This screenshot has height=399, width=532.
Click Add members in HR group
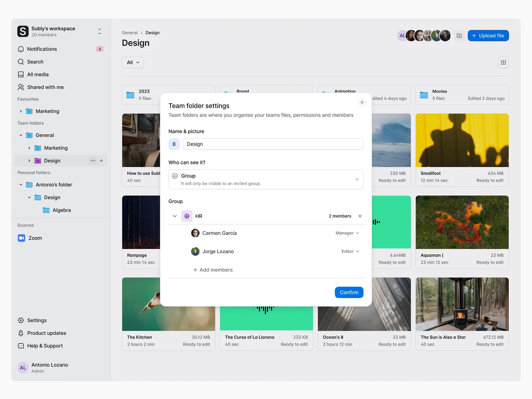click(x=213, y=270)
